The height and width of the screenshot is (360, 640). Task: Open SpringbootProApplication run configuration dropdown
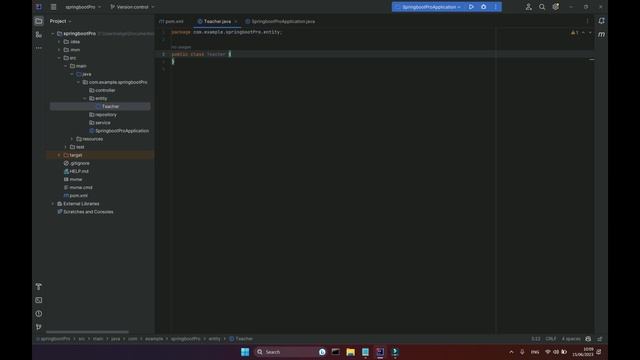428,7
